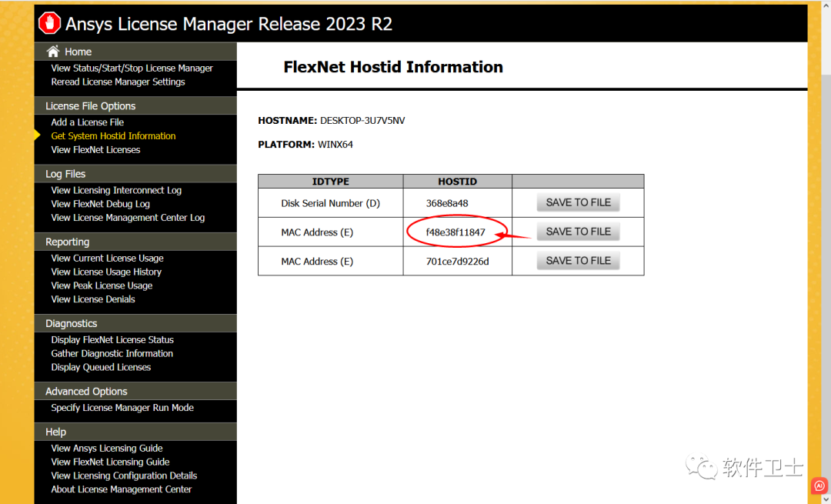The width and height of the screenshot is (831, 504).
Task: Open About License Management Center
Action: tap(122, 489)
